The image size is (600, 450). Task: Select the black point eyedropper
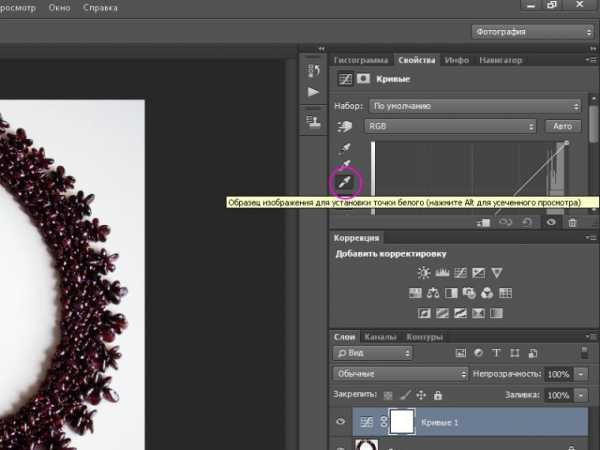click(x=345, y=148)
